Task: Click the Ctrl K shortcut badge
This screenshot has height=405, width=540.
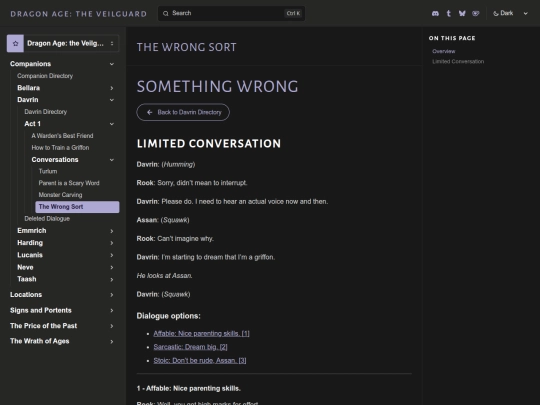Action: coord(293,13)
